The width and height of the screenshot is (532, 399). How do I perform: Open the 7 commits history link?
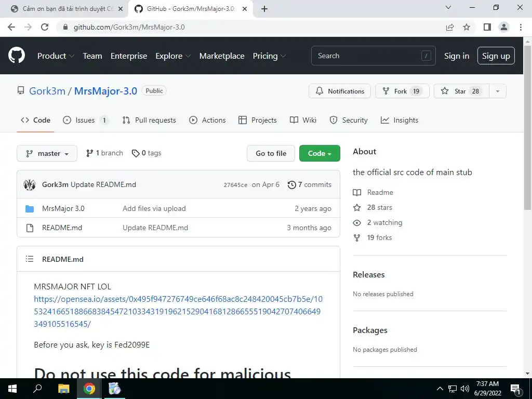[310, 185]
